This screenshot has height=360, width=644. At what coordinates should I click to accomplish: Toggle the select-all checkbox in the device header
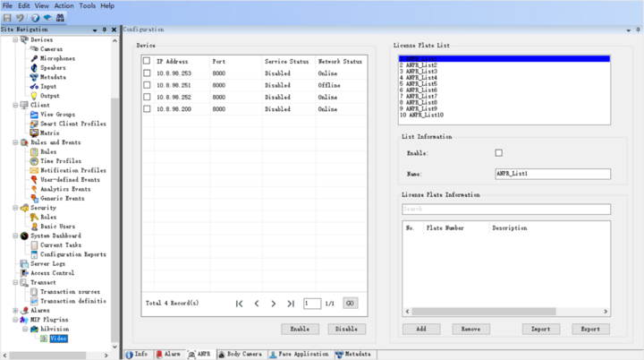147,60
